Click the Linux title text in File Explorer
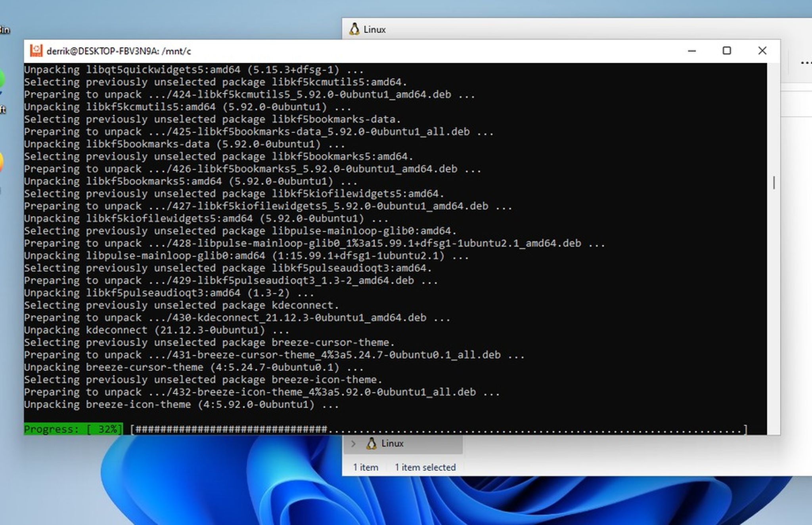The width and height of the screenshot is (812, 525). click(x=375, y=30)
